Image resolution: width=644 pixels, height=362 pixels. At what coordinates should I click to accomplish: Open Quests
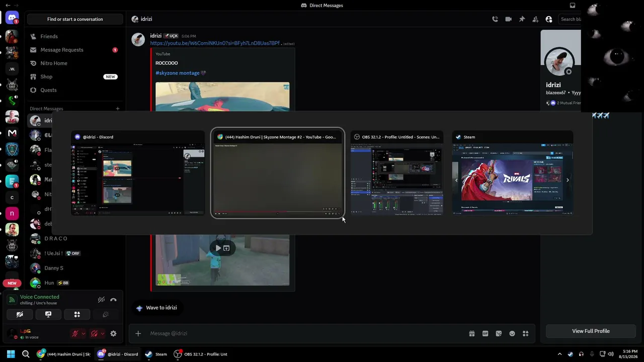click(x=75, y=90)
